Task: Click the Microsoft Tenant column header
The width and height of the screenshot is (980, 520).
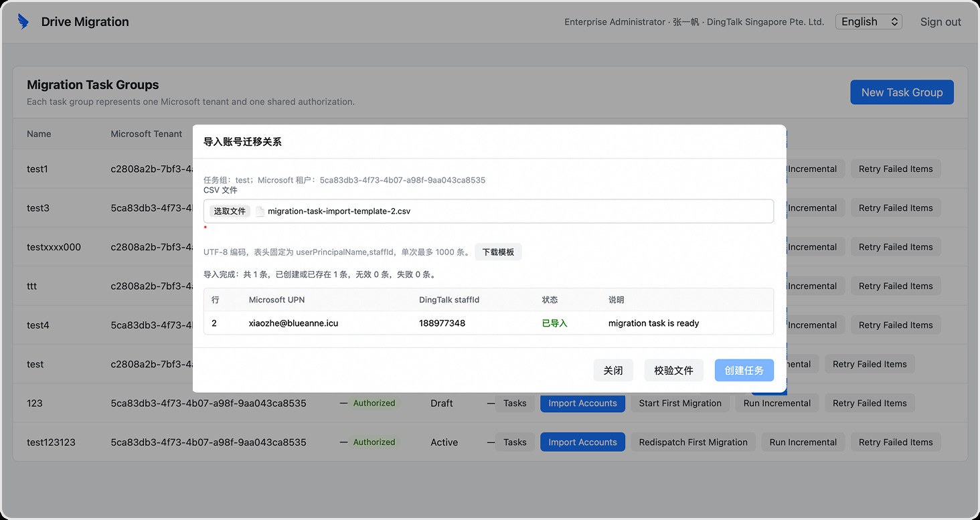Action: tap(147, 134)
